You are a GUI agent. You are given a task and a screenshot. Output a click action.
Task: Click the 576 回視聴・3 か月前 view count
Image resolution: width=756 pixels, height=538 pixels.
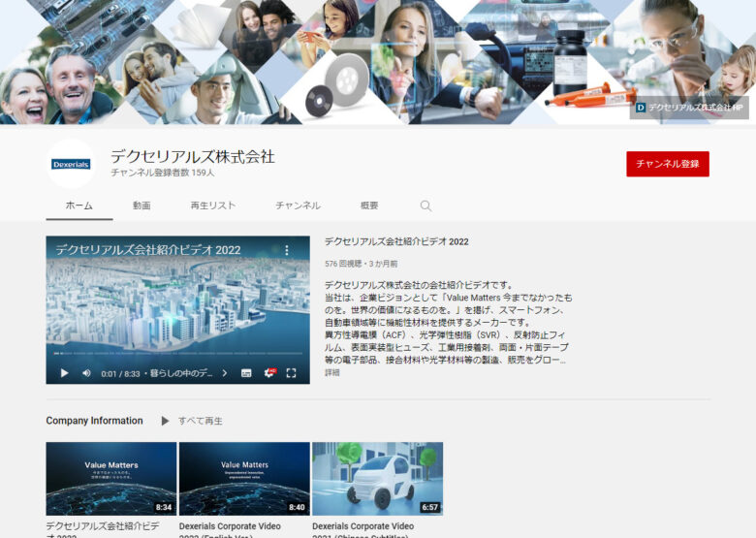(x=362, y=264)
